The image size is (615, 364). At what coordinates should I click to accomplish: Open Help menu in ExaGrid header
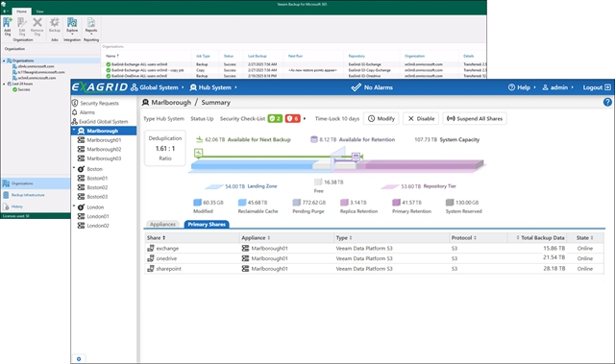[522, 87]
